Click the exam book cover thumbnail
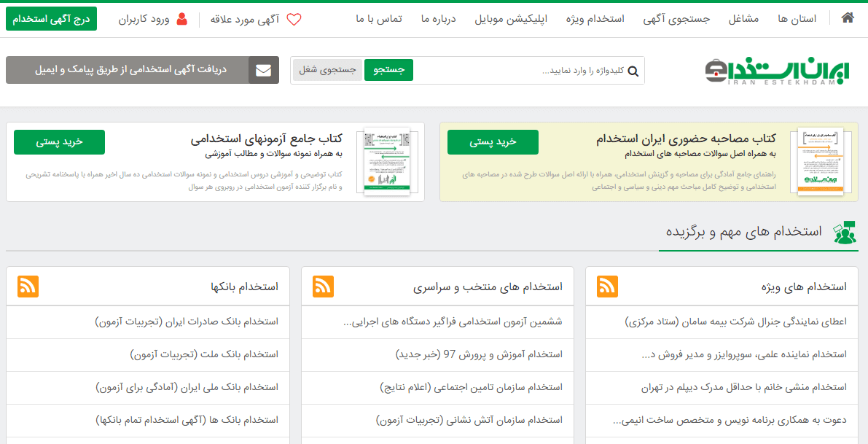Screen dimensions: 868x444 point(387,162)
